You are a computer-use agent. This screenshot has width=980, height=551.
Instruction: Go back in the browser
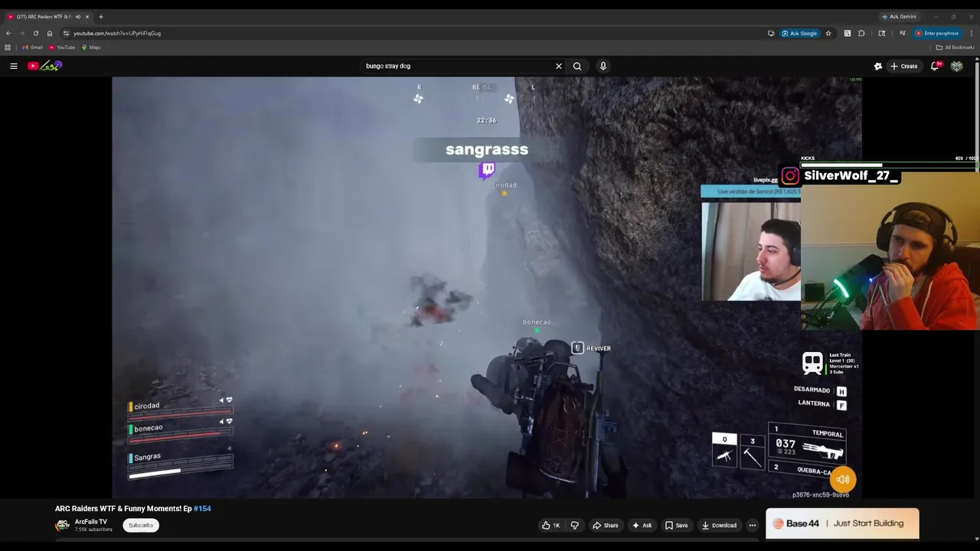(x=8, y=33)
